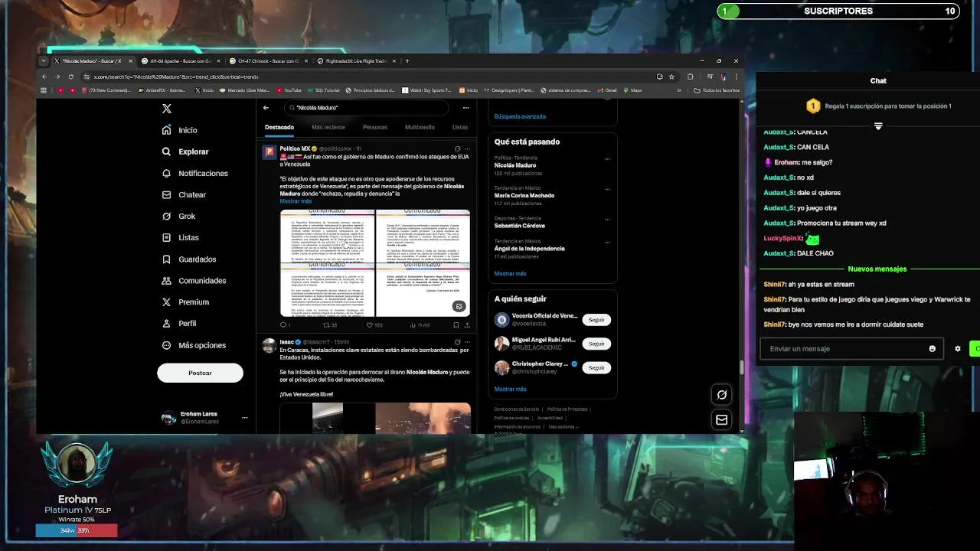Open more options on Isaac's post
The width and height of the screenshot is (980, 551).
pos(467,342)
